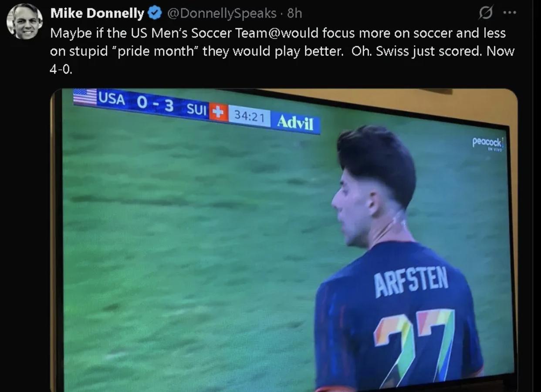Click the SUI team label
Screen dimensions: 541x392
pyautogui.click(x=196, y=109)
